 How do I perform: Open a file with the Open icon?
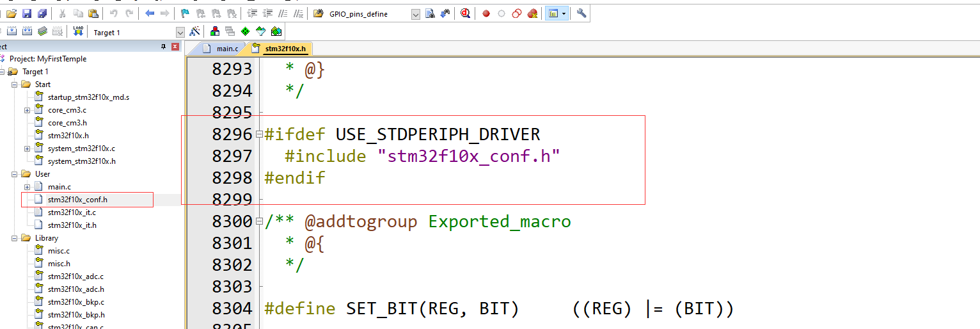[11, 13]
